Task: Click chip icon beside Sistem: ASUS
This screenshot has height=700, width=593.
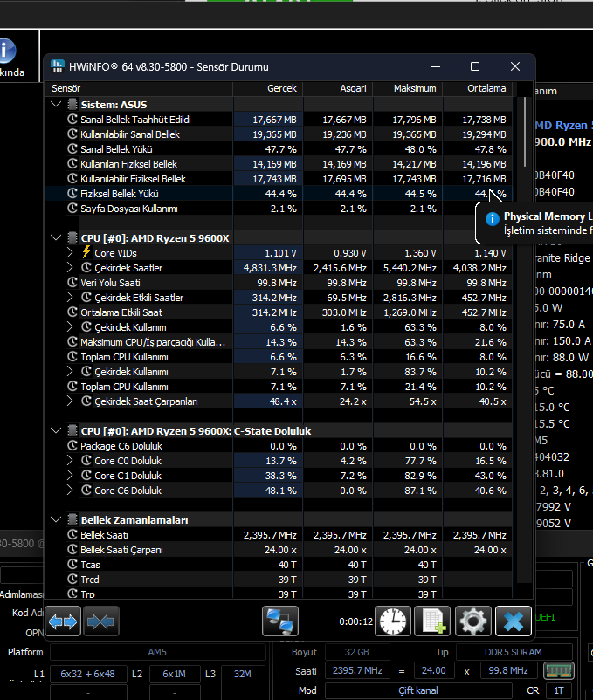Action: [x=72, y=105]
